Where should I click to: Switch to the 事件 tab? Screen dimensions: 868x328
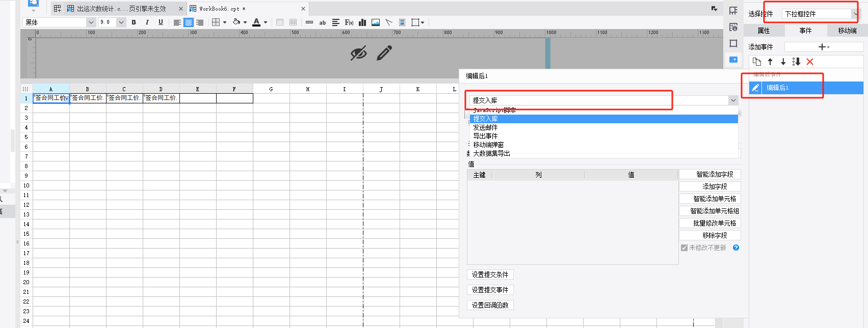pos(805,31)
